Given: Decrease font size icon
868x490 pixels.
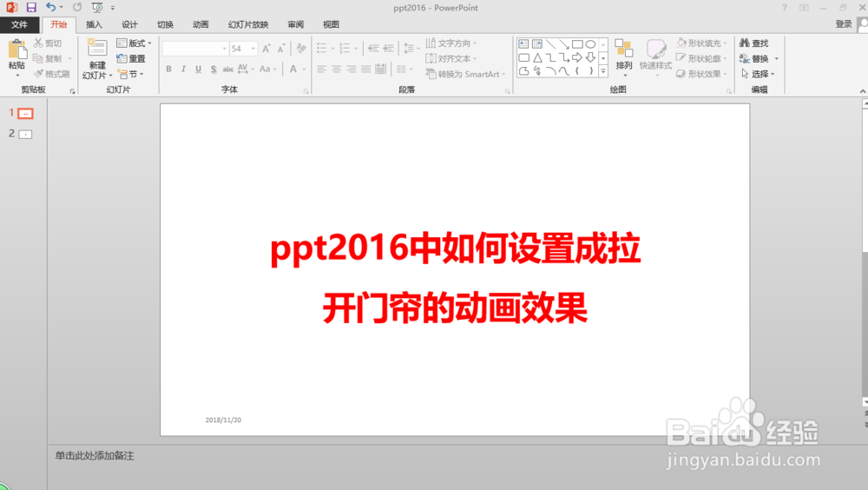Looking at the screenshot, I should pyautogui.click(x=281, y=49).
